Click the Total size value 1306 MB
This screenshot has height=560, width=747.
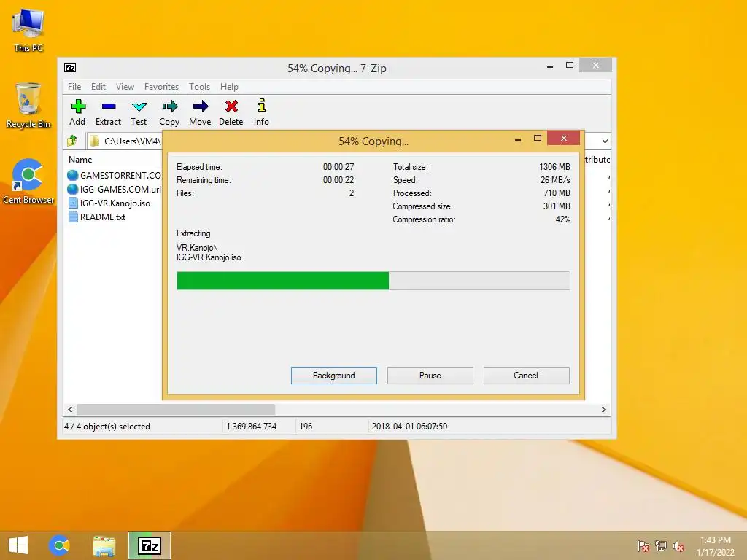click(x=554, y=167)
